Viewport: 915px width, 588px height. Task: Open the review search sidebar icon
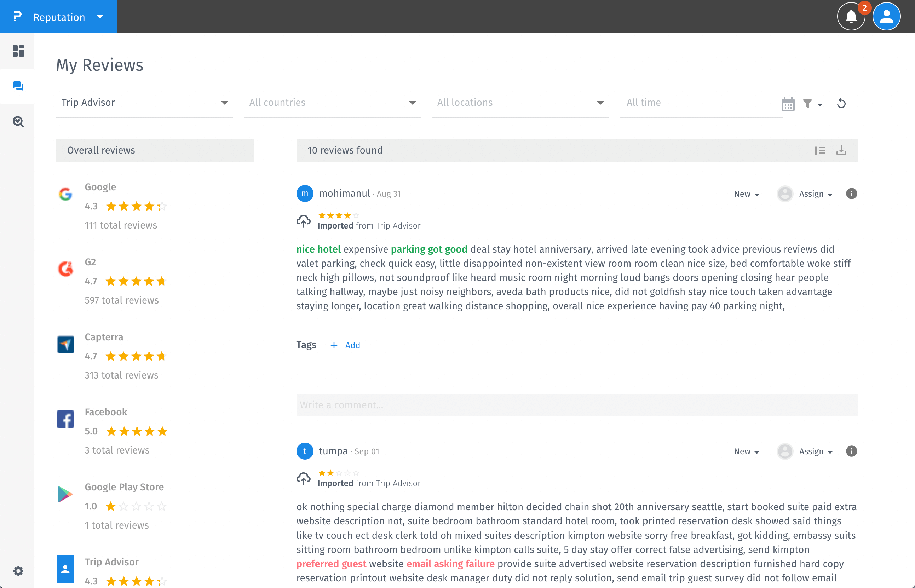coord(18,122)
